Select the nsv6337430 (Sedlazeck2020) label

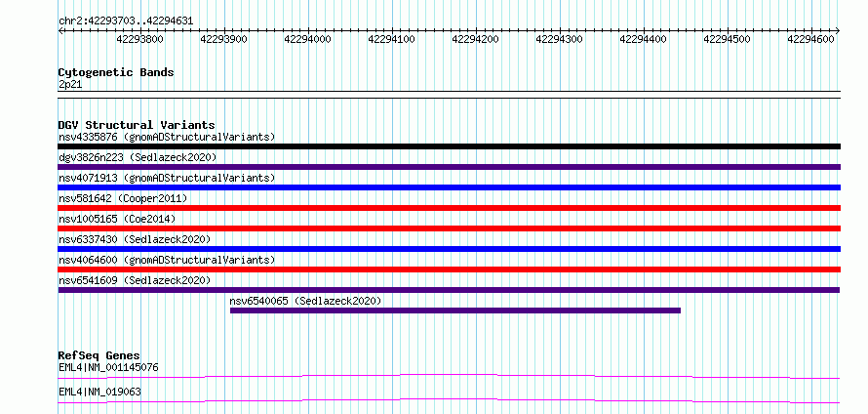(135, 239)
